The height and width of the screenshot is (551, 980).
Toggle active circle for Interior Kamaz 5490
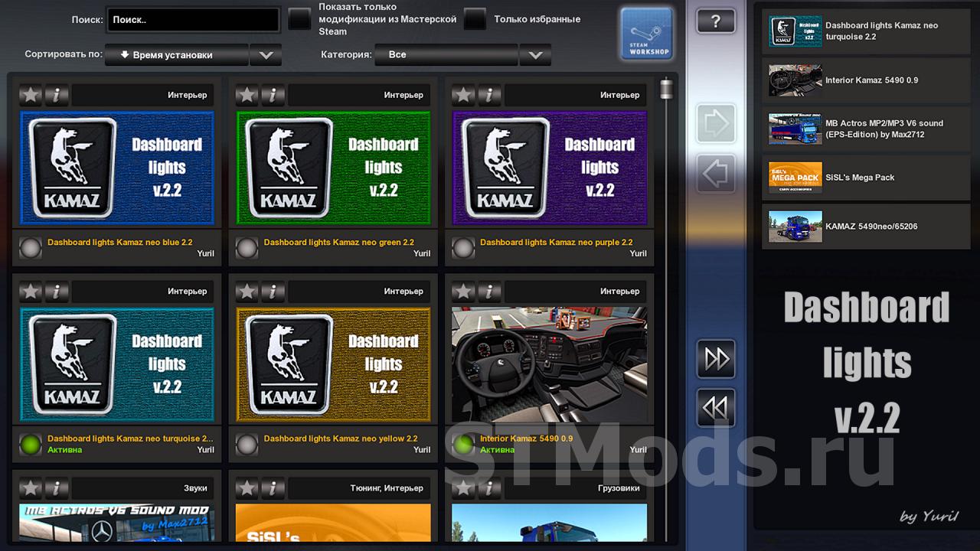[x=463, y=445]
